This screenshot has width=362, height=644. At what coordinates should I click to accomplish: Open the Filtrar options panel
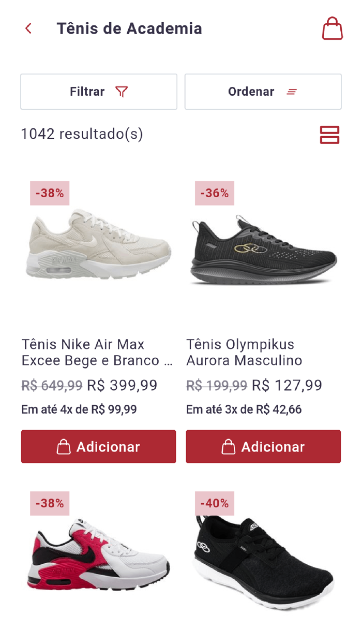tap(98, 92)
